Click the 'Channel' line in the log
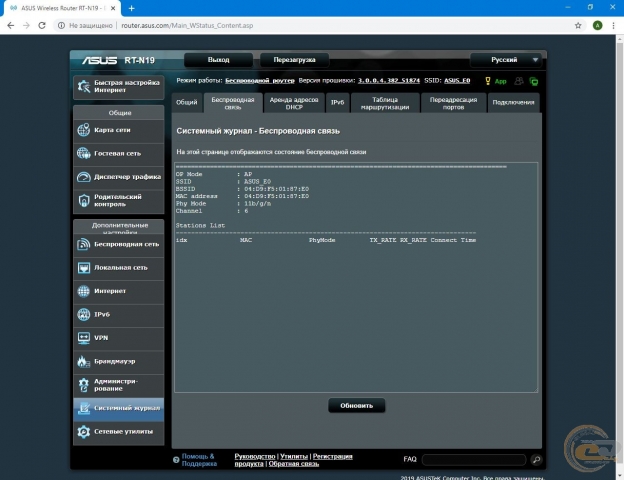 pos(212,211)
